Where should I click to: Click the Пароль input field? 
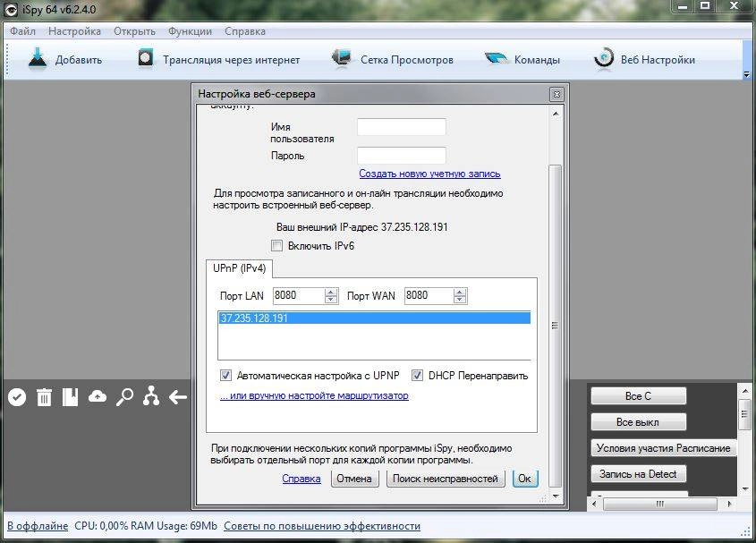(401, 156)
